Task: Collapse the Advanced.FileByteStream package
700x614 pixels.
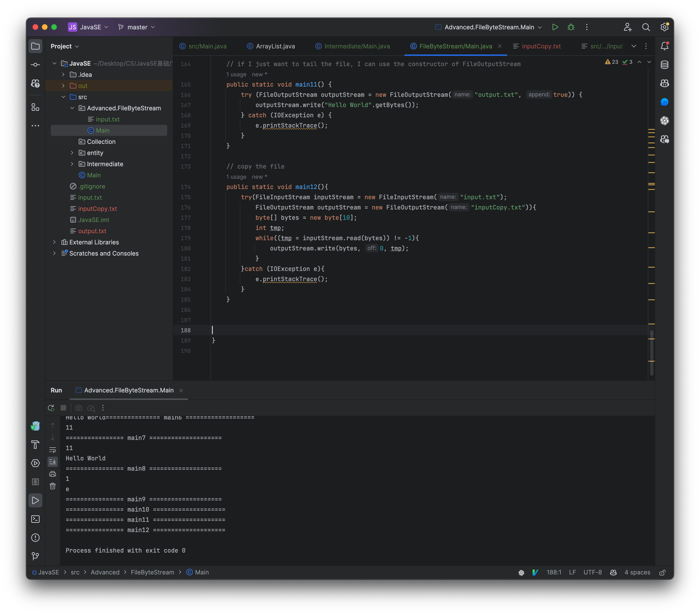Action: click(x=72, y=108)
